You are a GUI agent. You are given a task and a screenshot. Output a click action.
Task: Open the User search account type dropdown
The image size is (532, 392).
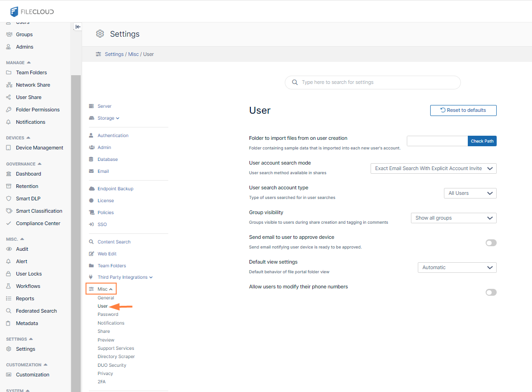pyautogui.click(x=470, y=193)
